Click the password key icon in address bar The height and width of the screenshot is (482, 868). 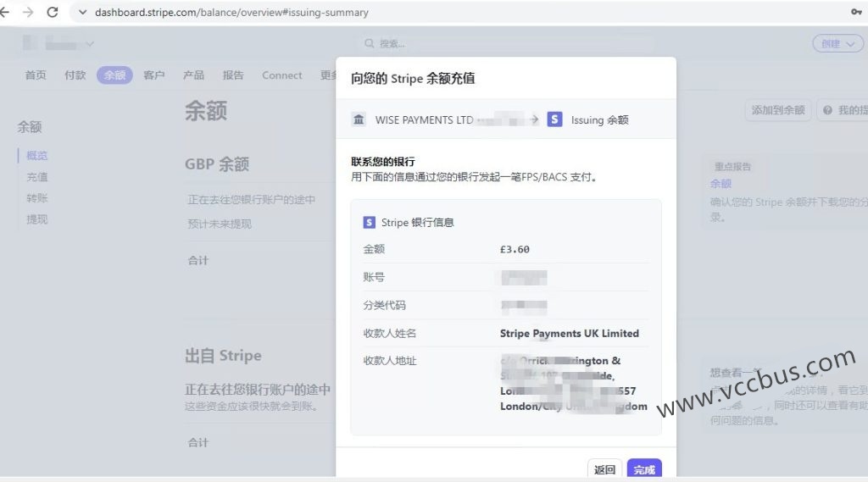pos(856,12)
